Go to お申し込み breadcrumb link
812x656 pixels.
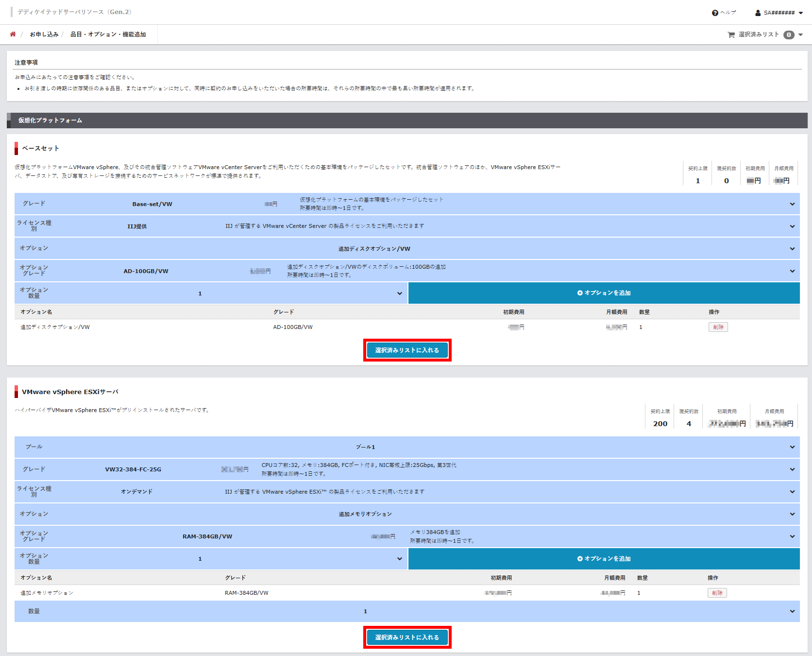tap(44, 35)
